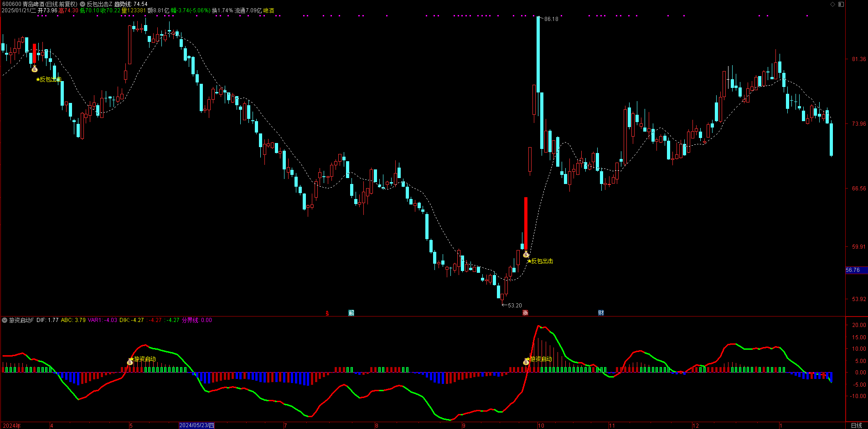The image size is (868, 429).
Task: Click the 流通7.09亿 value in header
Action: click(x=248, y=10)
